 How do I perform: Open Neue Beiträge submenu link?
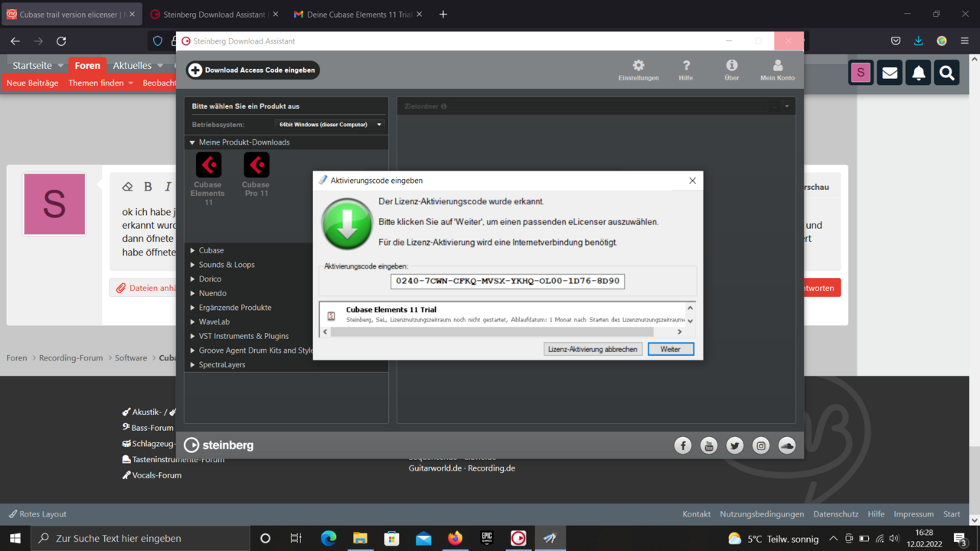click(32, 83)
